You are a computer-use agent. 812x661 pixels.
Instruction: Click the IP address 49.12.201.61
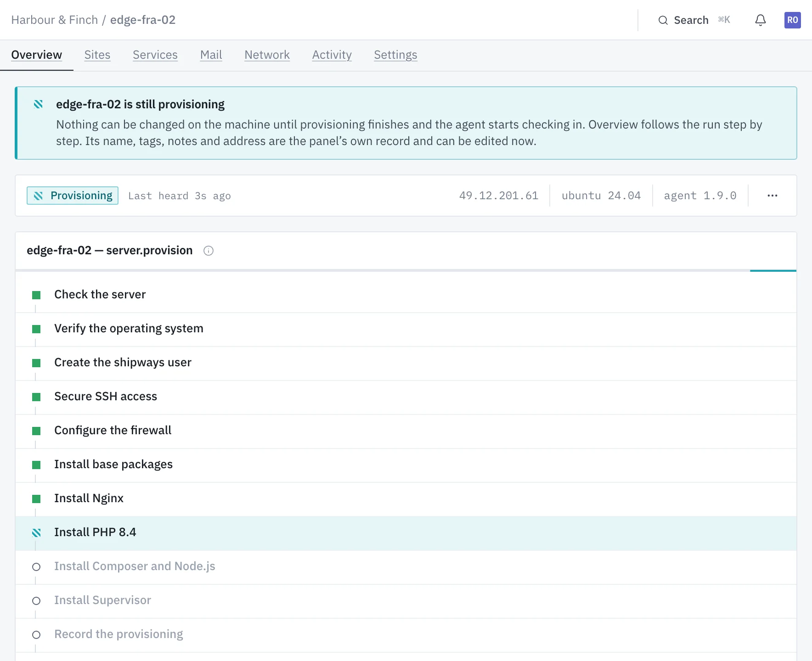point(499,196)
